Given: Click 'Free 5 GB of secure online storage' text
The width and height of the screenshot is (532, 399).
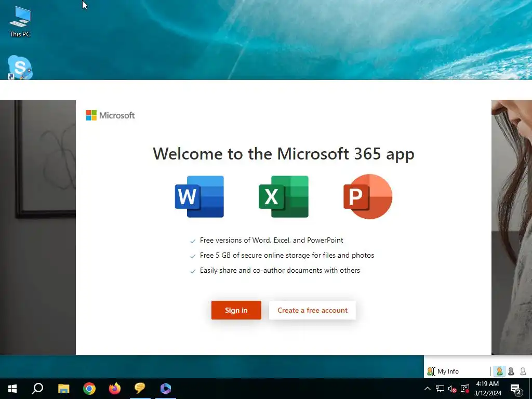Looking at the screenshot, I should (x=287, y=255).
